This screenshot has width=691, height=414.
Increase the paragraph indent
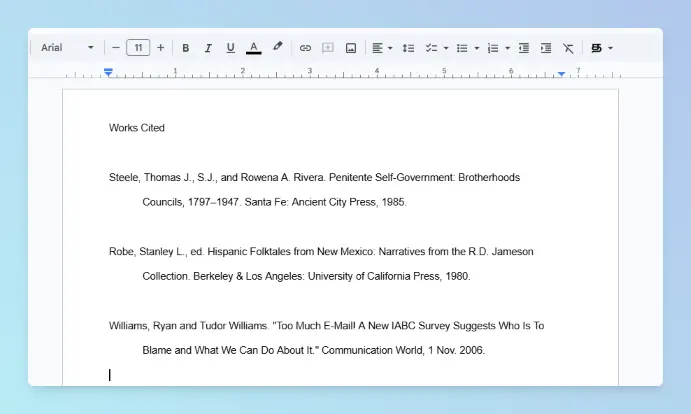pos(546,48)
